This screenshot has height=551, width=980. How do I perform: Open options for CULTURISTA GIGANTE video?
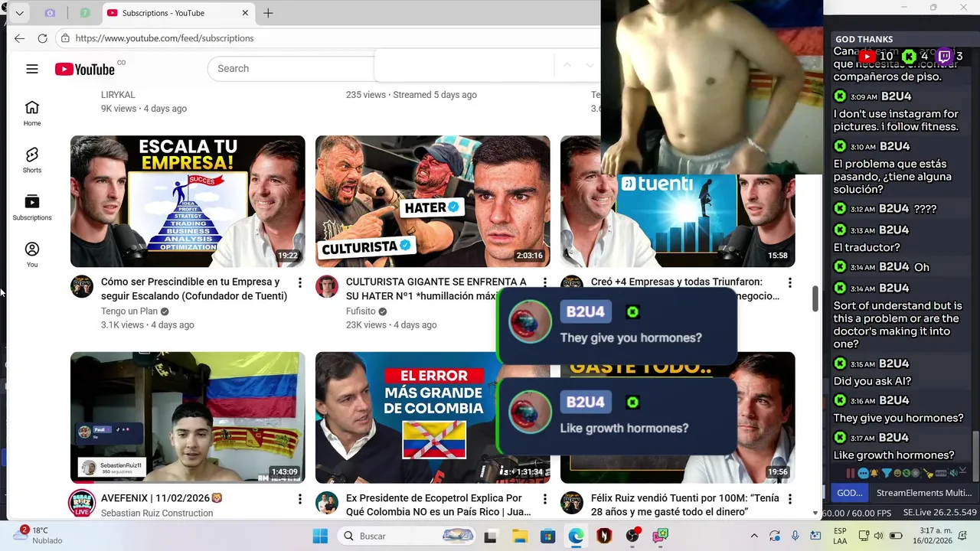pyautogui.click(x=544, y=283)
